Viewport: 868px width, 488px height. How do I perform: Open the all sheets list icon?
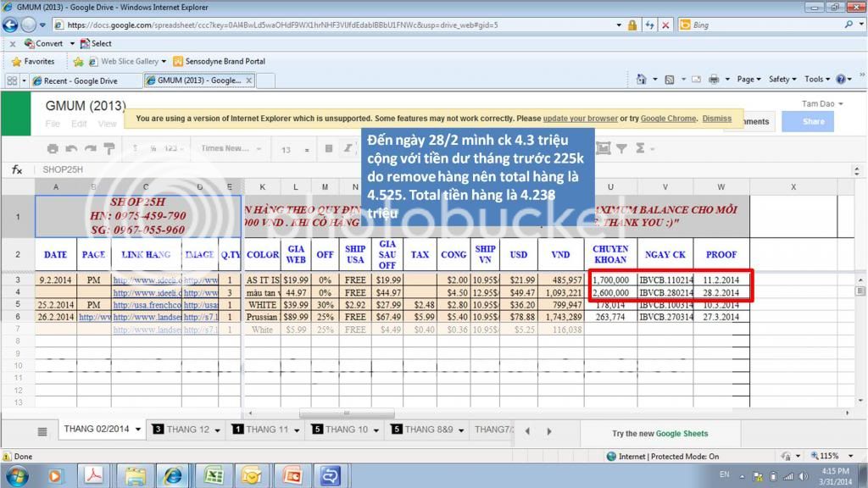coord(42,430)
